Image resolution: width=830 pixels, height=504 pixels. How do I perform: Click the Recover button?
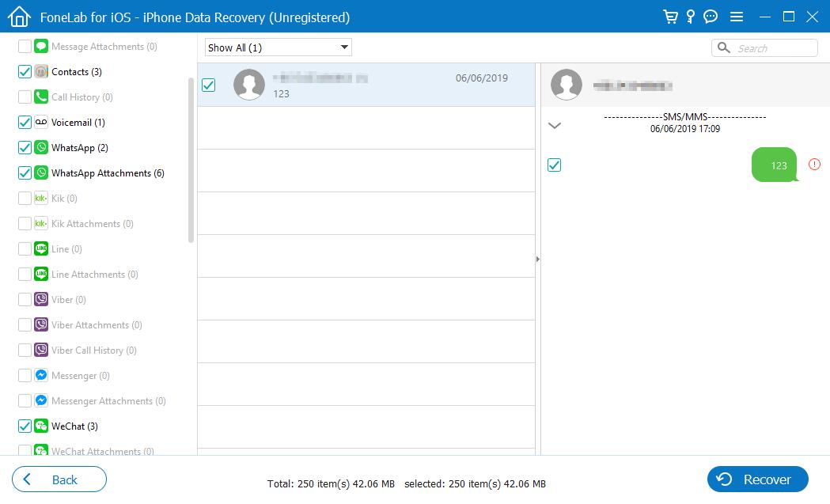(x=757, y=479)
